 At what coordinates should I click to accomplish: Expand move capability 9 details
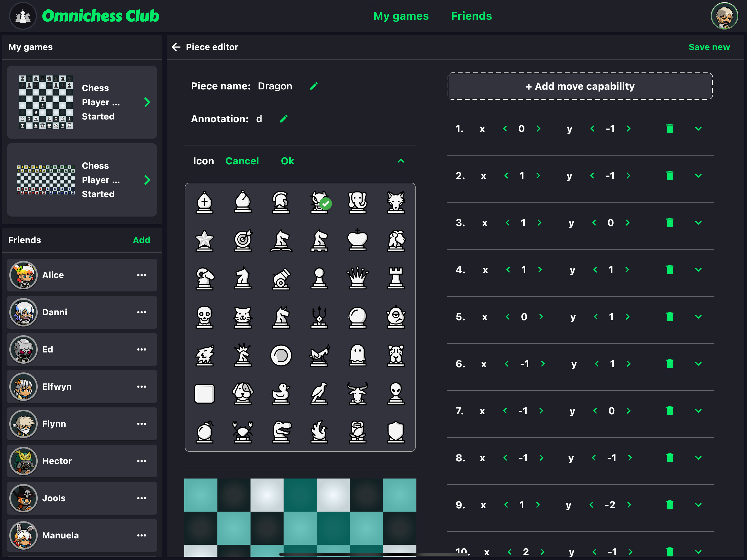[x=698, y=504]
